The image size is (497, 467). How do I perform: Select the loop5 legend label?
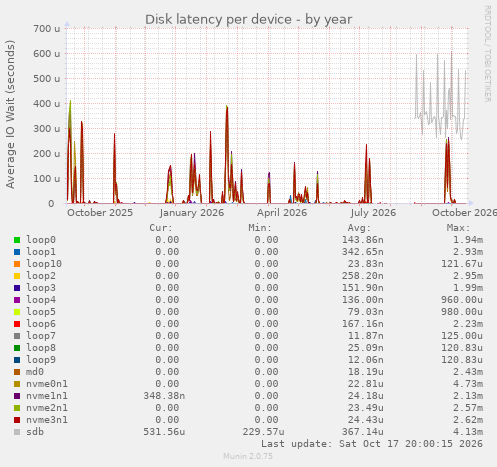pyautogui.click(x=41, y=312)
